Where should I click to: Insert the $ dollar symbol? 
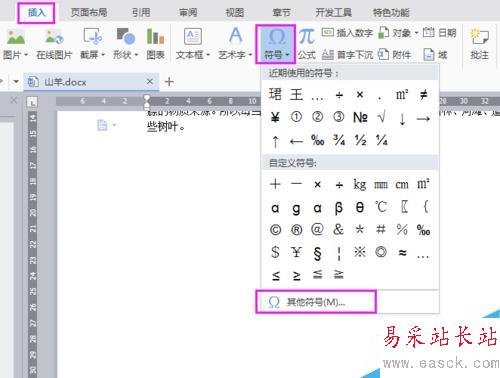(275, 252)
